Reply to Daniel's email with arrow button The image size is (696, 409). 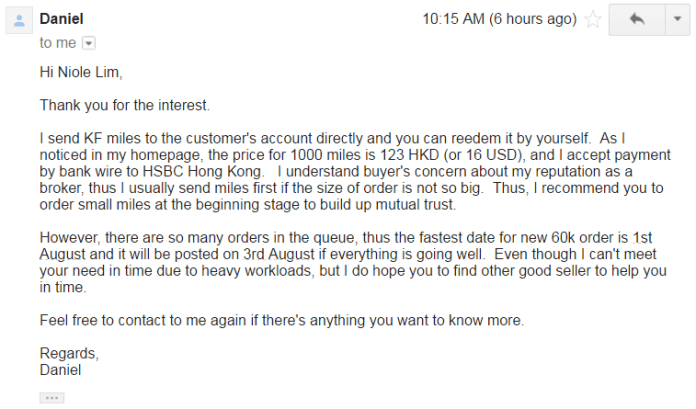[x=637, y=20]
